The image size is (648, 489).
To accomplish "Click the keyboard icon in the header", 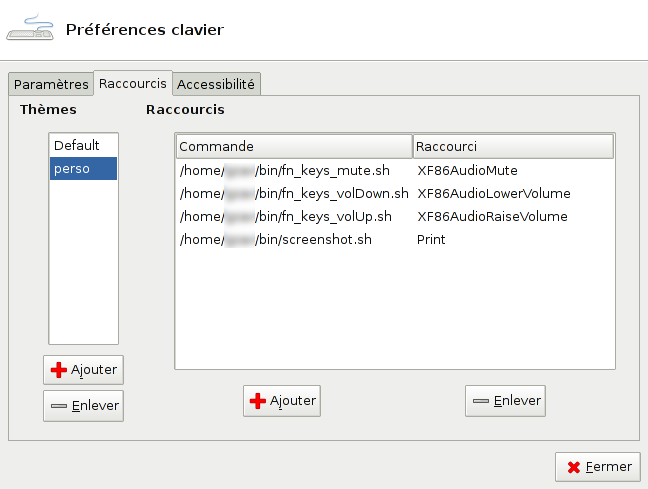I will click(30, 27).
